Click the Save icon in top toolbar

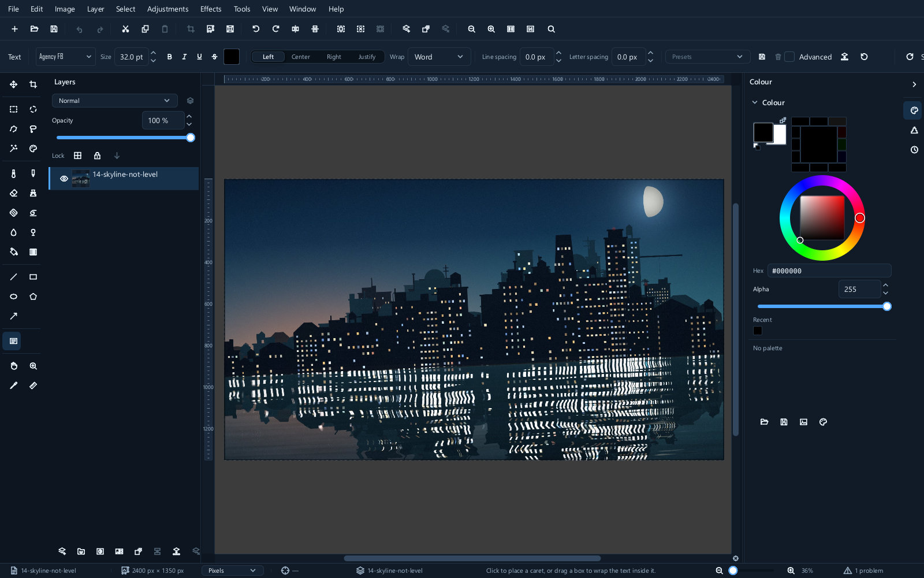(x=54, y=29)
